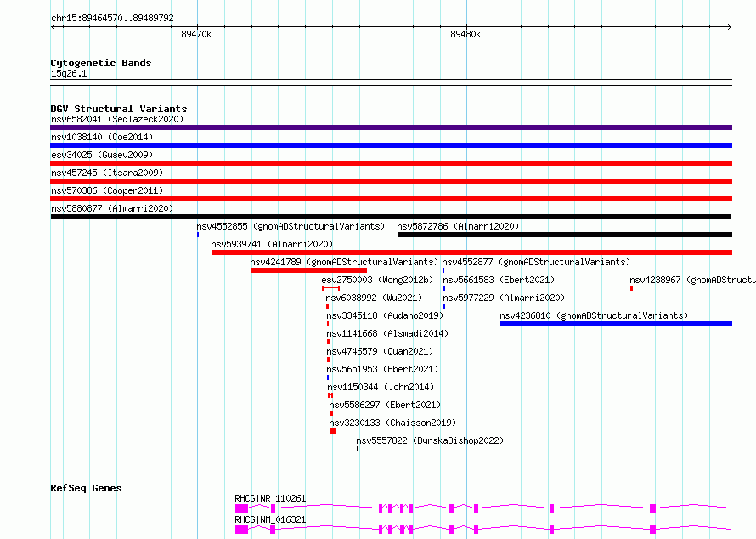The height and width of the screenshot is (539, 756).
Task: Click the esv2750003 (Wong2012b) bracket glyph
Action: coord(330,288)
